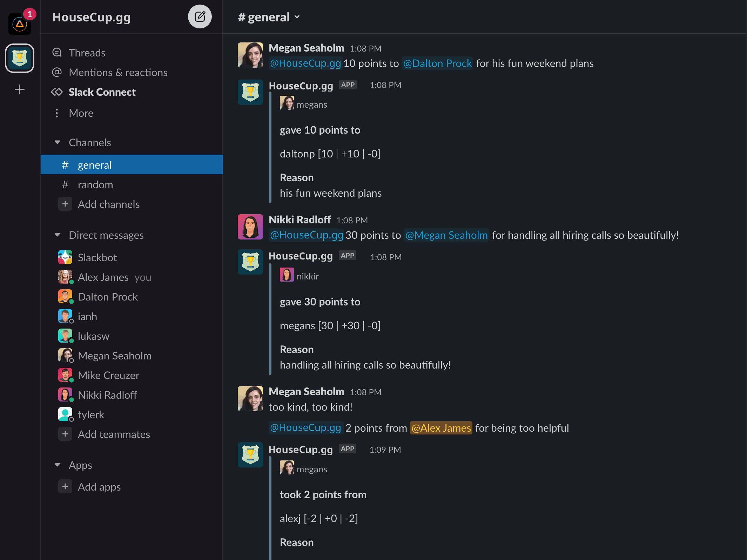
Task: Click the add workspace plus icon
Action: [x=20, y=89]
